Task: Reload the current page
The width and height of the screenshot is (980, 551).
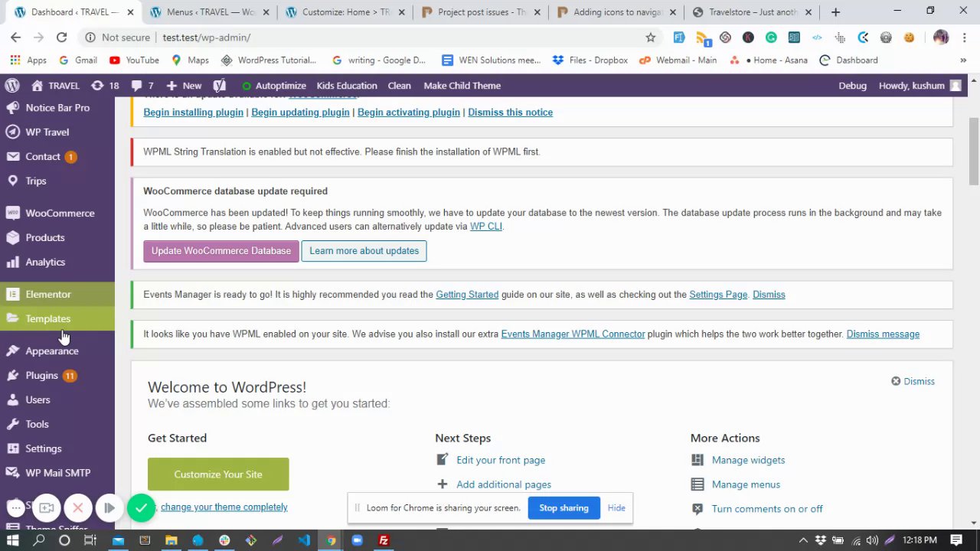Action: pos(61,37)
